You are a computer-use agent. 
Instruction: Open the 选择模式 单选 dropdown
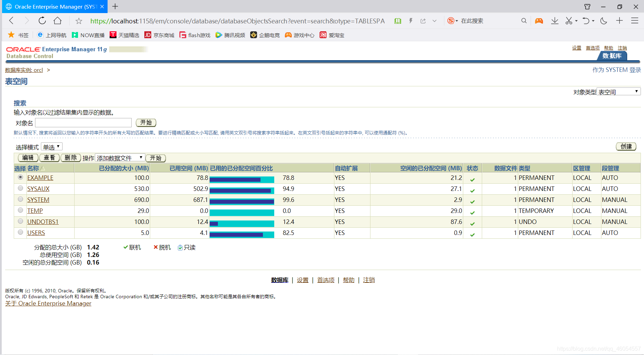52,147
